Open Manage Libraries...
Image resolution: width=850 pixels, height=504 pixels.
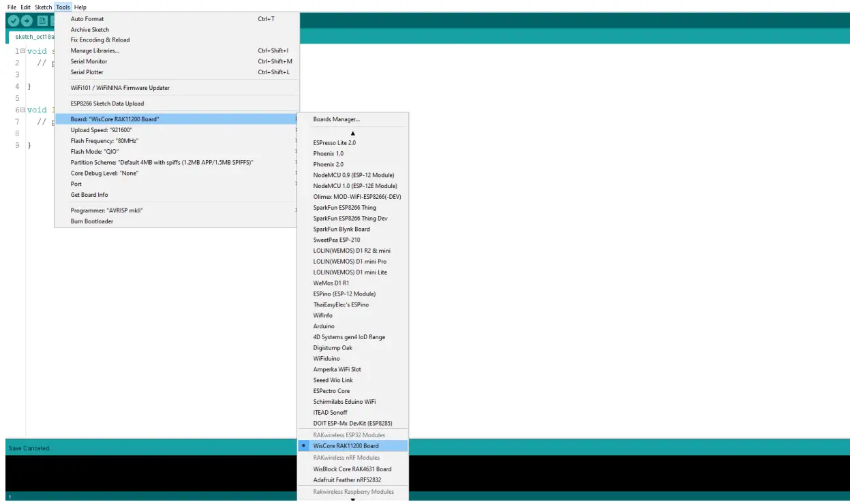[x=177, y=51]
